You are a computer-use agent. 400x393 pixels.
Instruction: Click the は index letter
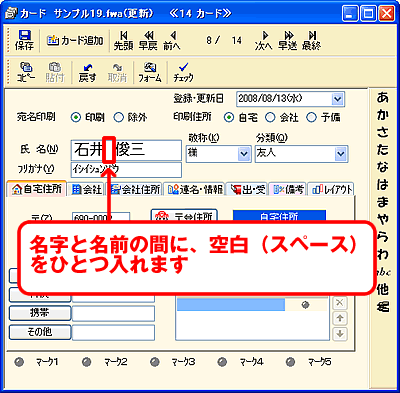click(x=383, y=184)
